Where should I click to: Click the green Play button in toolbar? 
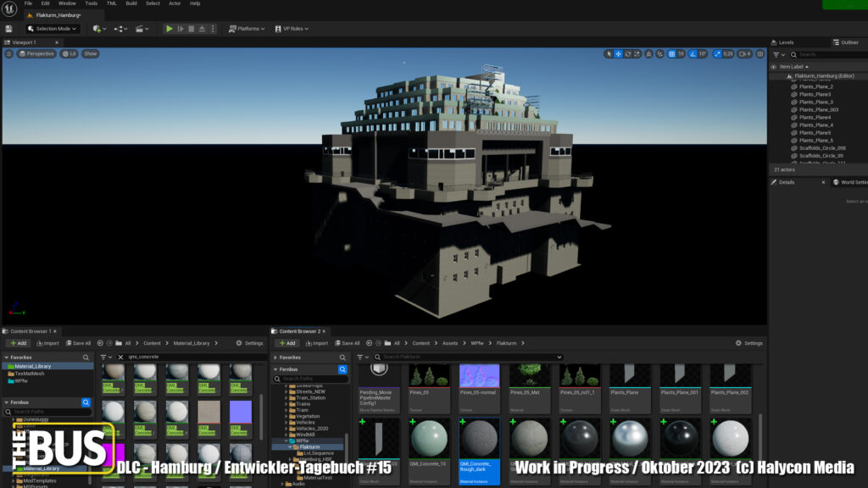point(170,29)
